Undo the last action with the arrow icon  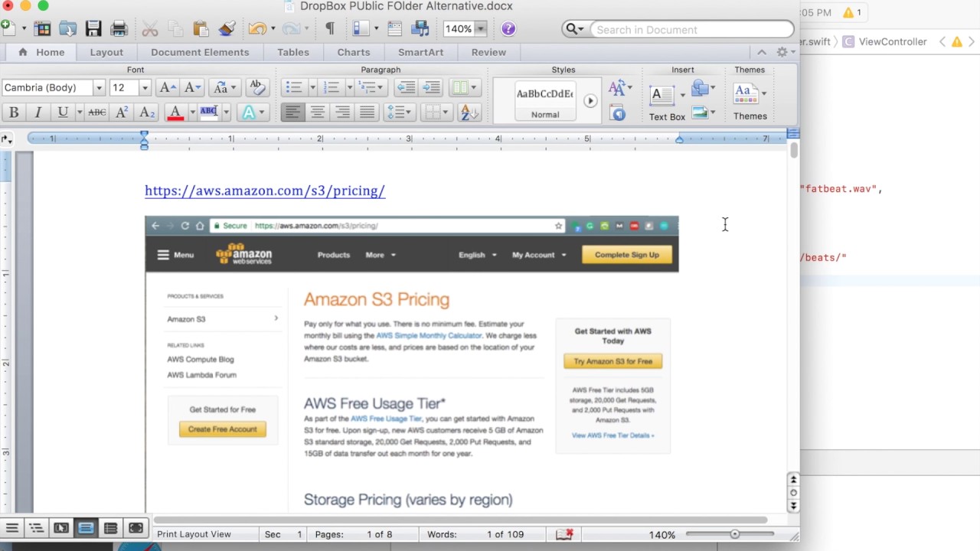257,29
